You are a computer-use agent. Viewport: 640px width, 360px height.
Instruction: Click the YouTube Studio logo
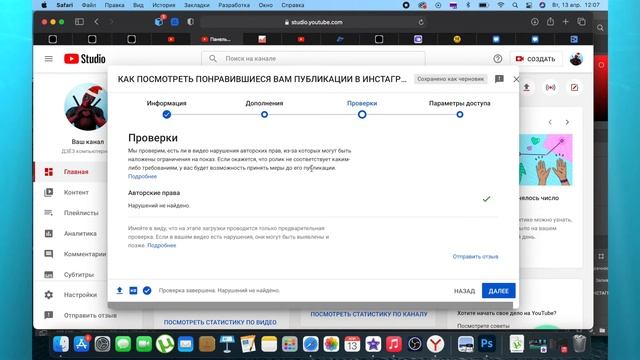click(84, 59)
